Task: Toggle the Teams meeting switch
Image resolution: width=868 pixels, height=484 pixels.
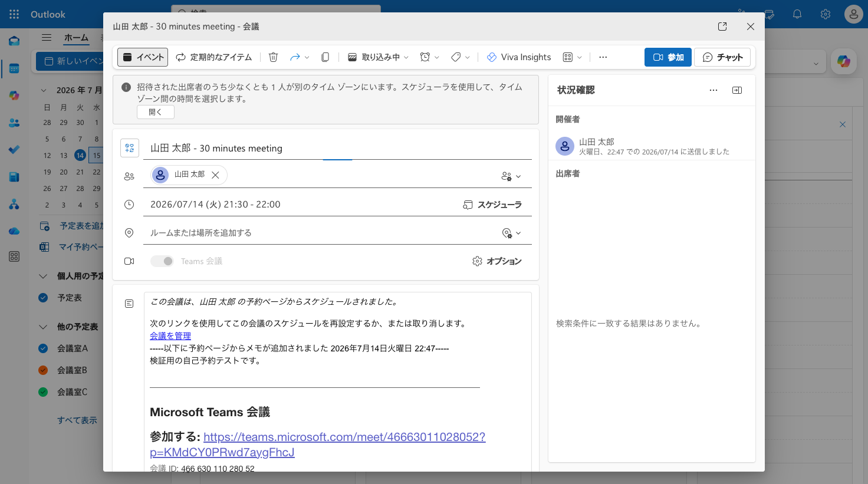Action: click(x=162, y=261)
